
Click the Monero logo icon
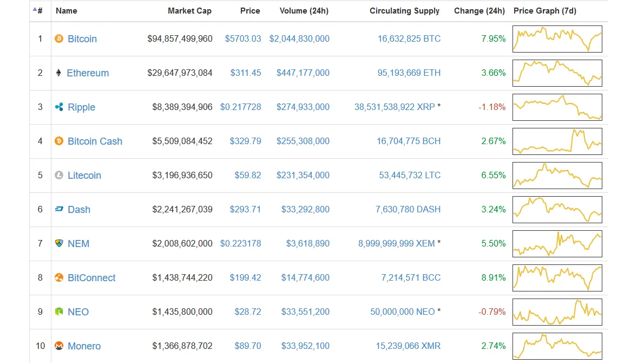tap(59, 346)
